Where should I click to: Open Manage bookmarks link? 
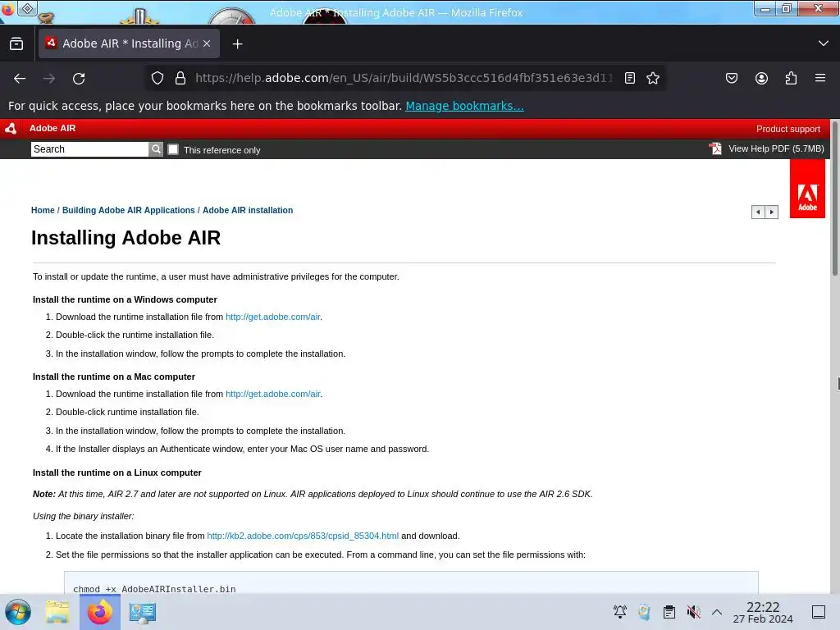(464, 106)
